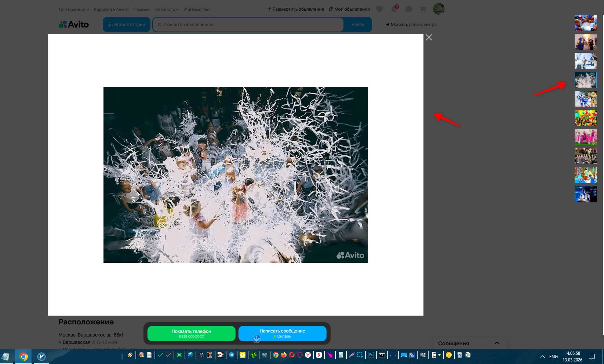Open the messages chat bubble icon
This screenshot has width=604, height=364.
[x=409, y=9]
